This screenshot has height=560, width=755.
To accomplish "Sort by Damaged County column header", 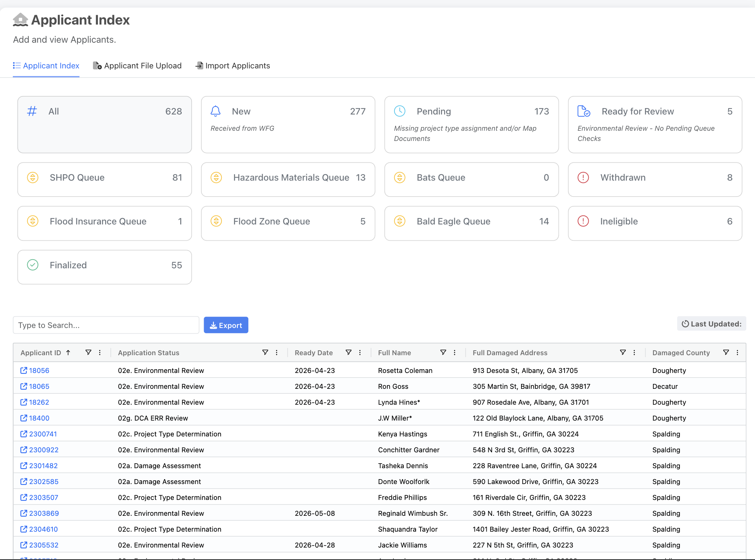I will pos(681,353).
